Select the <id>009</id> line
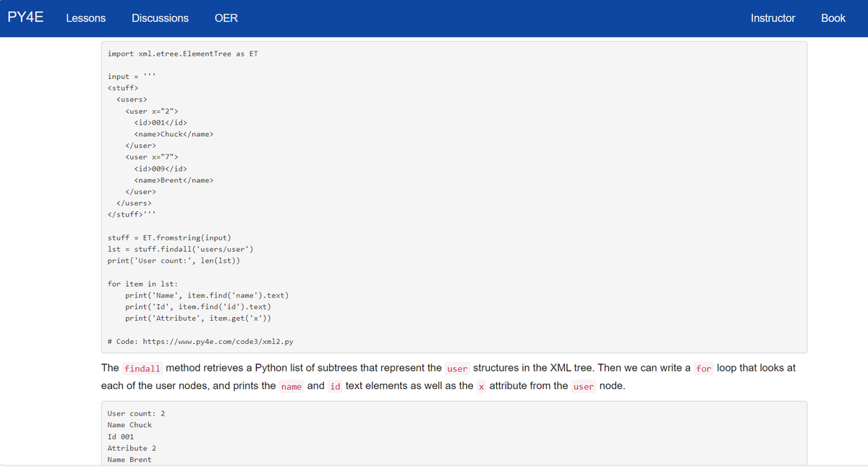Screen dimensions: 868x467 click(161, 169)
